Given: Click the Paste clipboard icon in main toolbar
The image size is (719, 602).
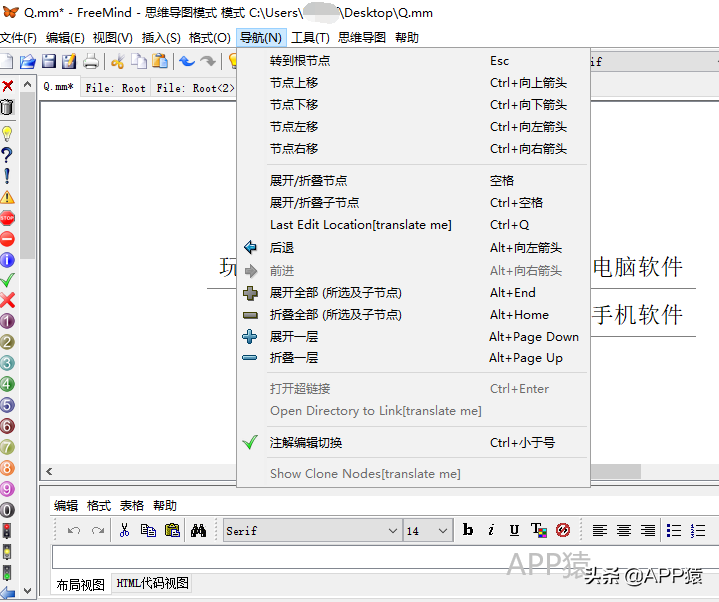Looking at the screenshot, I should click(160, 61).
